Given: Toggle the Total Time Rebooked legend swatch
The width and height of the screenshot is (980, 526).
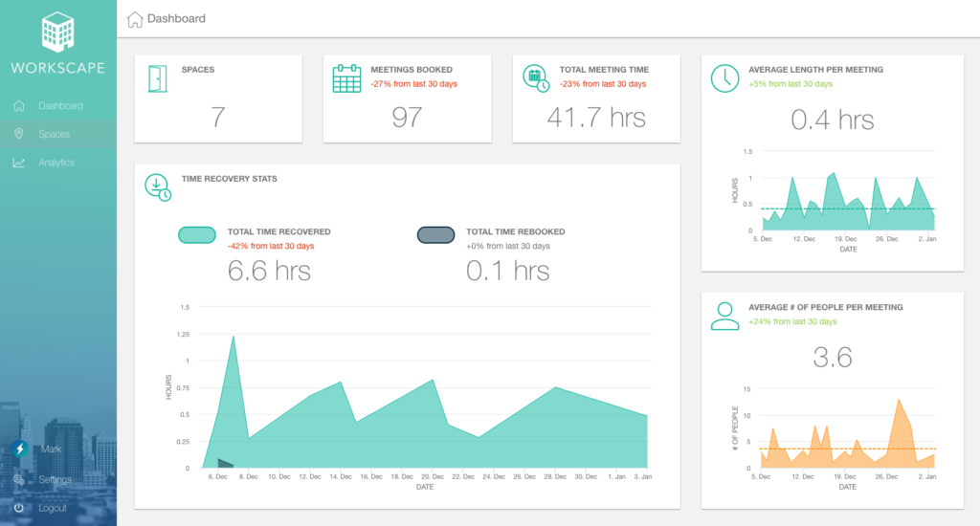Looking at the screenshot, I should [435, 235].
